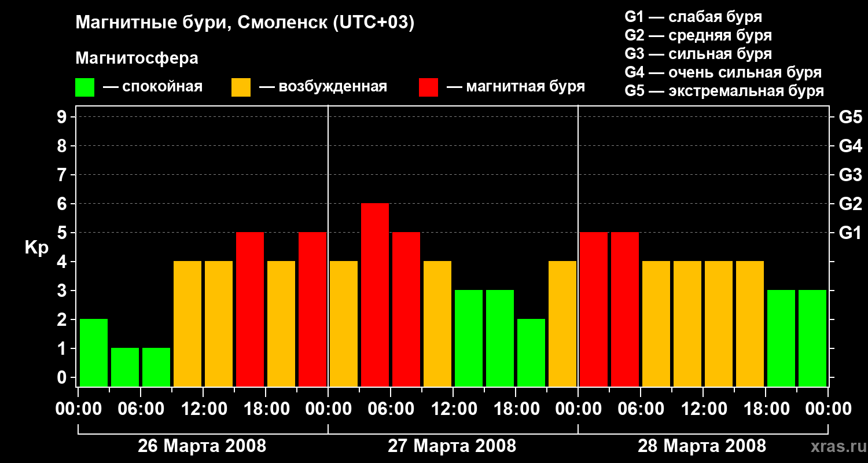868x463 pixels.
Task: Click the 'Kp' axis label
Action: [x=36, y=247]
